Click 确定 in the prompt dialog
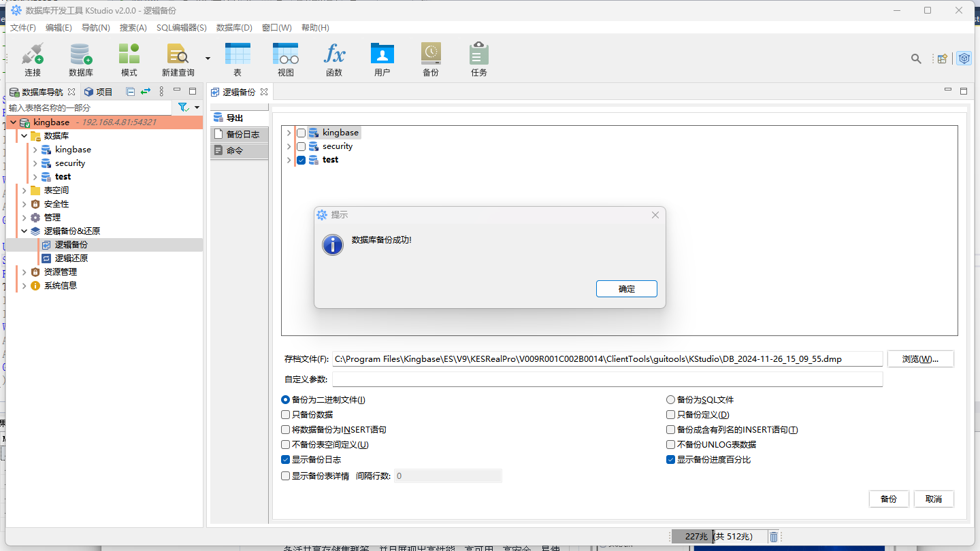Image resolution: width=980 pixels, height=551 pixels. pyautogui.click(x=626, y=288)
